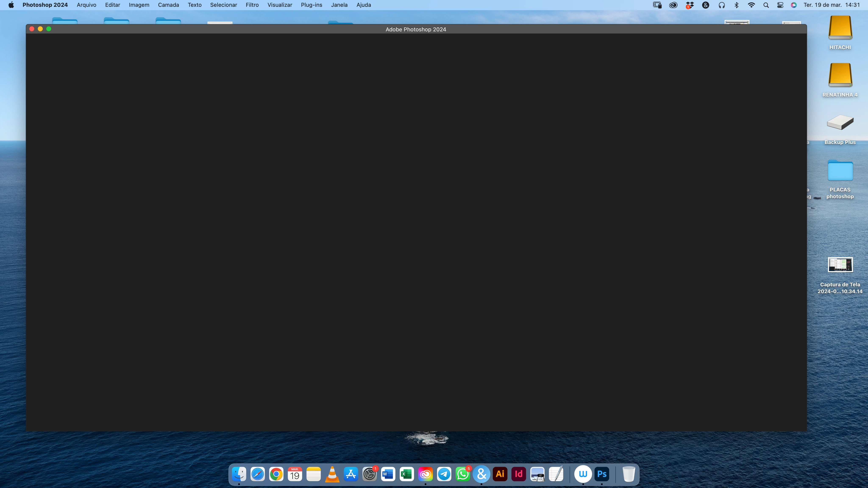
Task: Open the Janela menu
Action: [339, 5]
